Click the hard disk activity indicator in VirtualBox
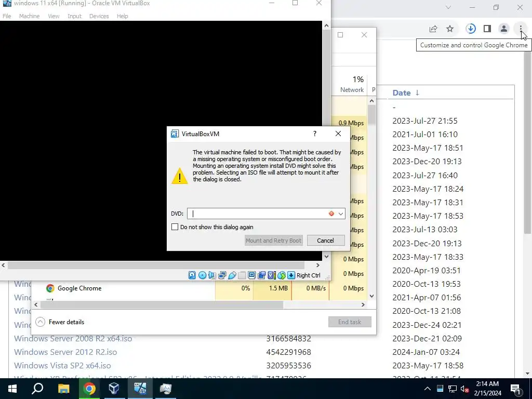 click(192, 275)
